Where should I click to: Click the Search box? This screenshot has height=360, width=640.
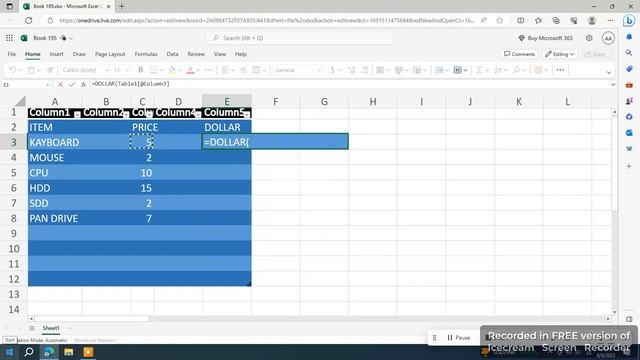click(300, 38)
